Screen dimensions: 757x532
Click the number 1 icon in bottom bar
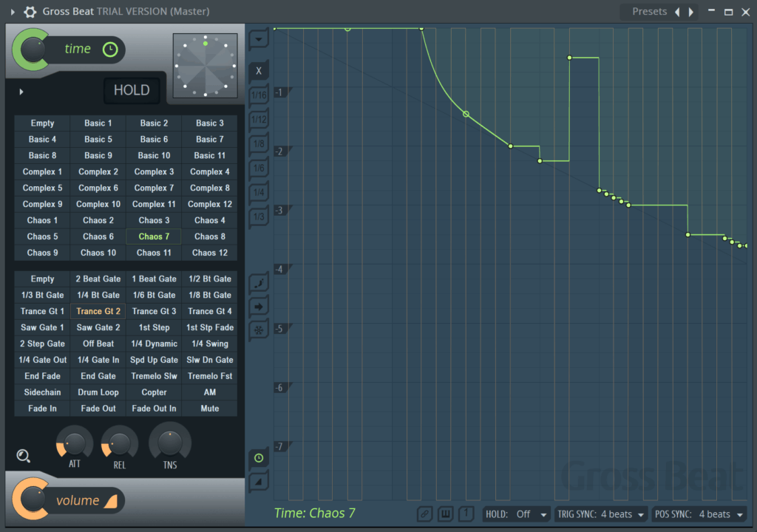pos(466,514)
